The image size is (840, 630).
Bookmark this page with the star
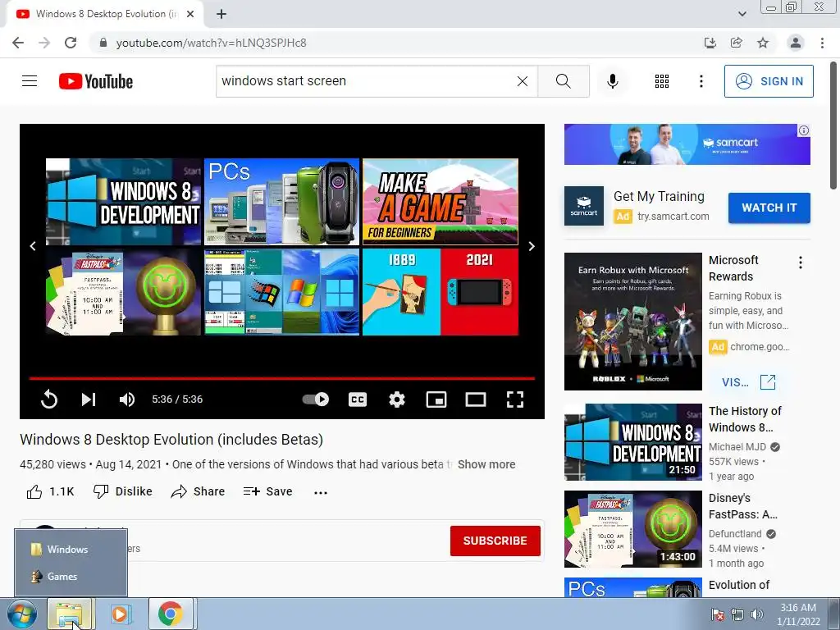click(763, 43)
